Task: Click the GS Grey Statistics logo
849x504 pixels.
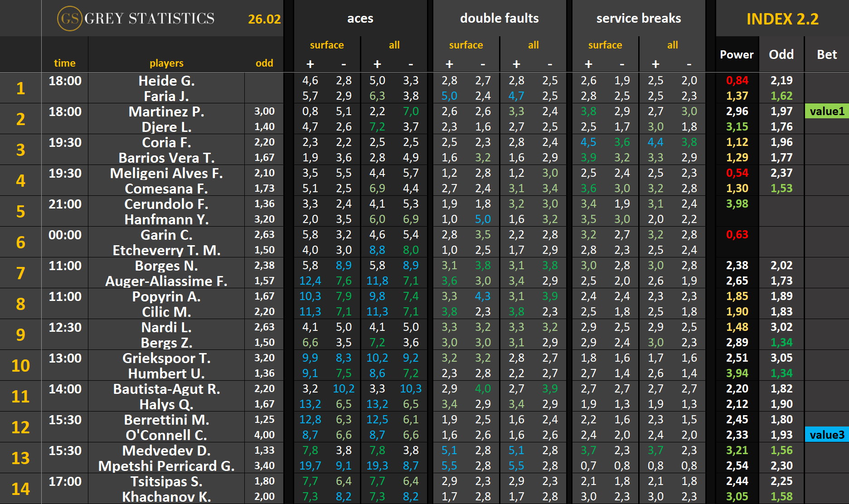Action: pyautogui.click(x=136, y=19)
